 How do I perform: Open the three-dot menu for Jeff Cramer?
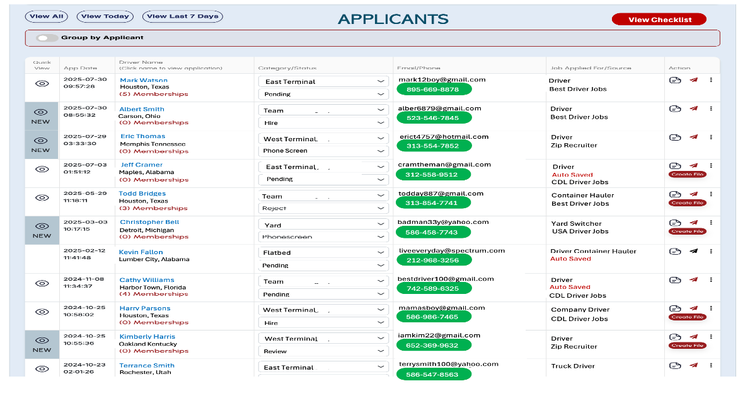coord(711,166)
